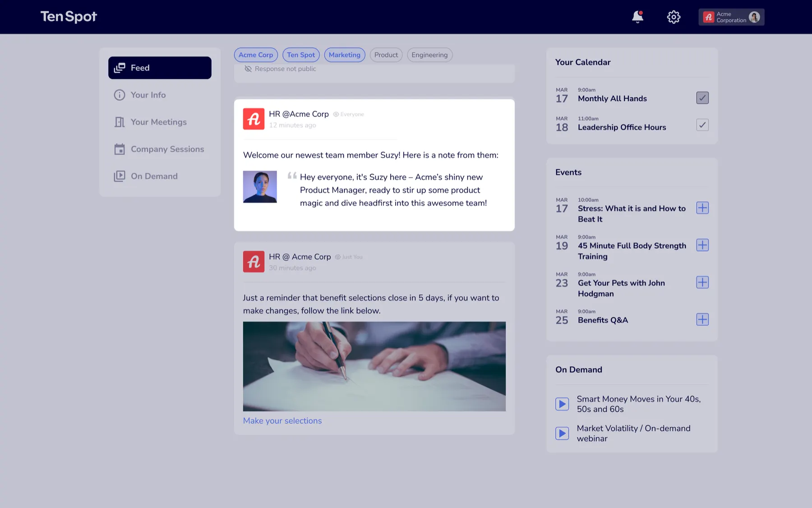Open Company Sessions in sidebar
Viewport: 812px width, 508px height.
pyautogui.click(x=160, y=149)
